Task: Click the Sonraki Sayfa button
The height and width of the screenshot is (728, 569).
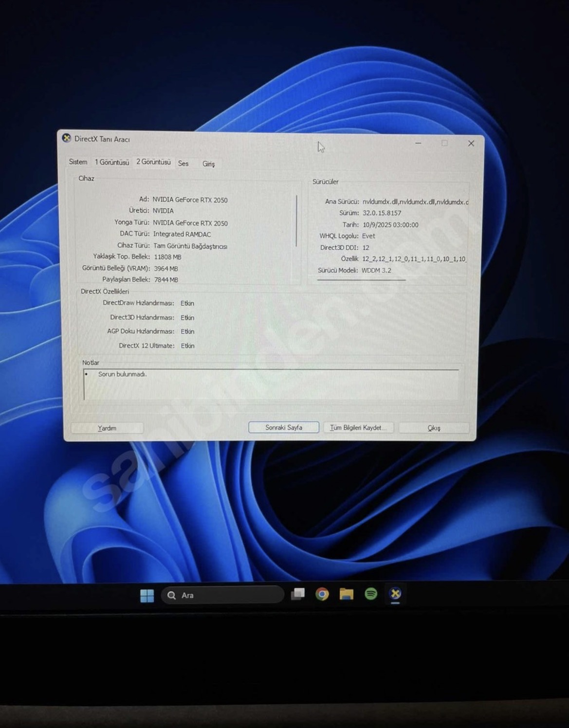Action: [284, 427]
